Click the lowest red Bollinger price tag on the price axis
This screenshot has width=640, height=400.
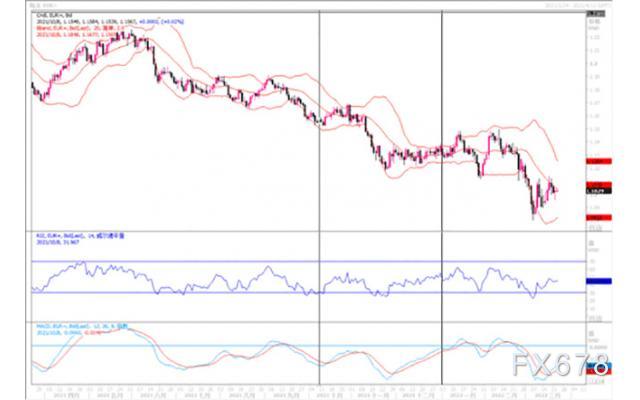[x=598, y=218]
